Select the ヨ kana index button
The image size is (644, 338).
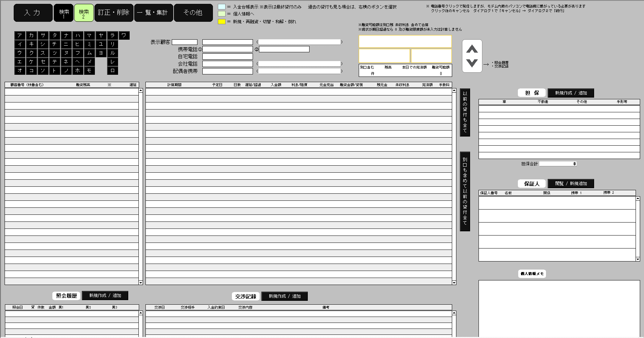click(x=101, y=53)
